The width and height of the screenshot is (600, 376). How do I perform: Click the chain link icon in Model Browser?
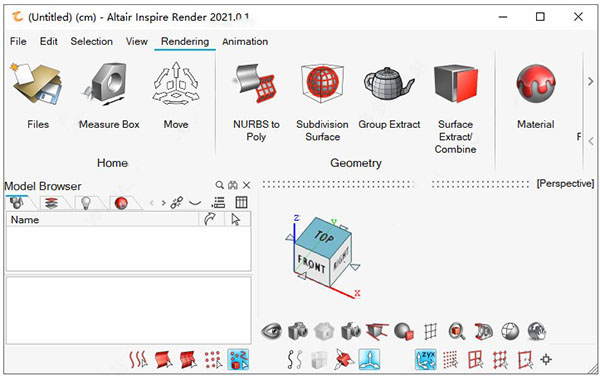[176, 202]
